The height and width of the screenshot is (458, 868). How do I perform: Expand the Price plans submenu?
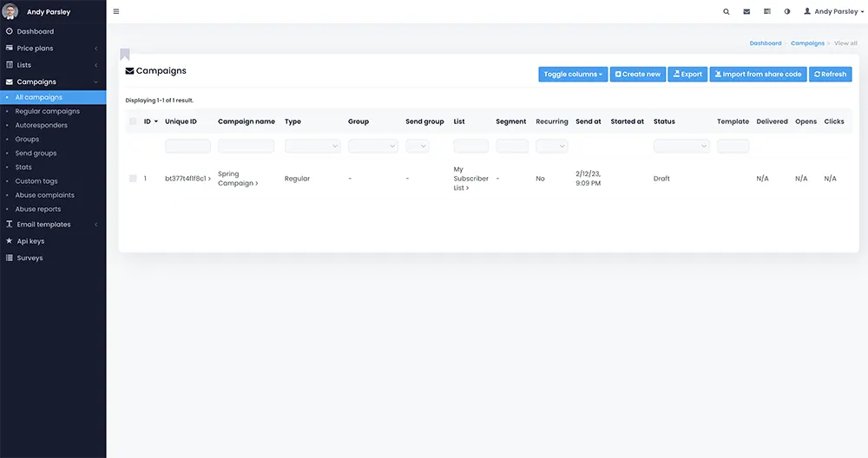point(95,49)
